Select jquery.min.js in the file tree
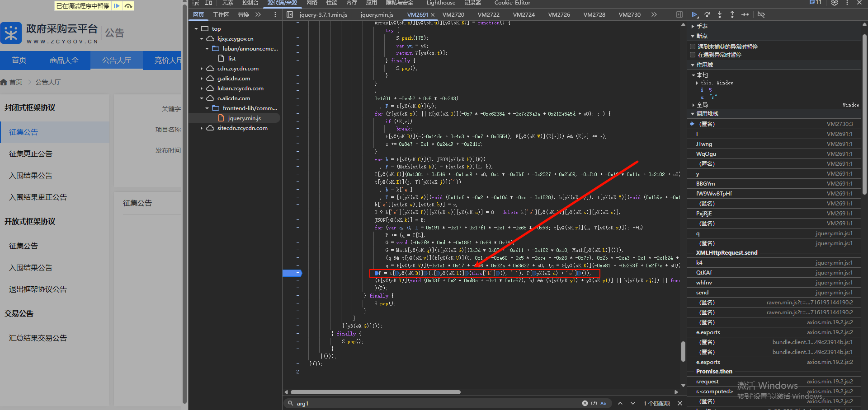868x410 pixels. tap(245, 118)
